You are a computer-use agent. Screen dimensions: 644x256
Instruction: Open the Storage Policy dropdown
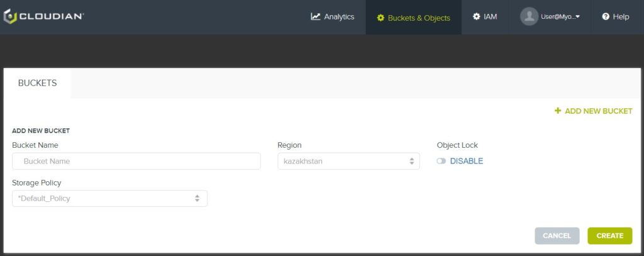[x=109, y=199]
